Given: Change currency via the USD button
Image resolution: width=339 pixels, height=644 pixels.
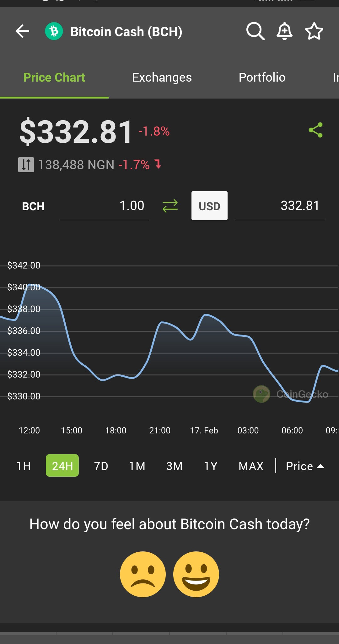Looking at the screenshot, I should click(209, 206).
